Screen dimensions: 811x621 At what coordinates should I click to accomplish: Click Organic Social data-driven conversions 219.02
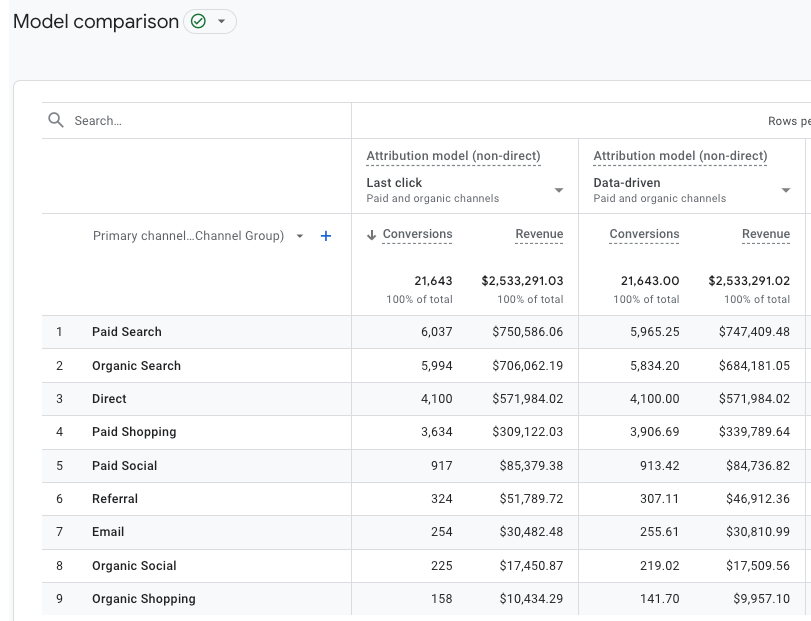[659, 566]
